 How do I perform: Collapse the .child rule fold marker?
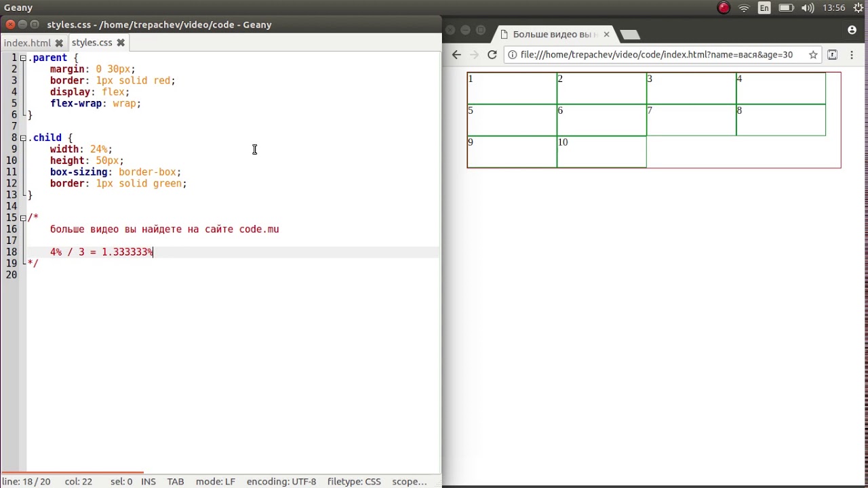point(23,138)
